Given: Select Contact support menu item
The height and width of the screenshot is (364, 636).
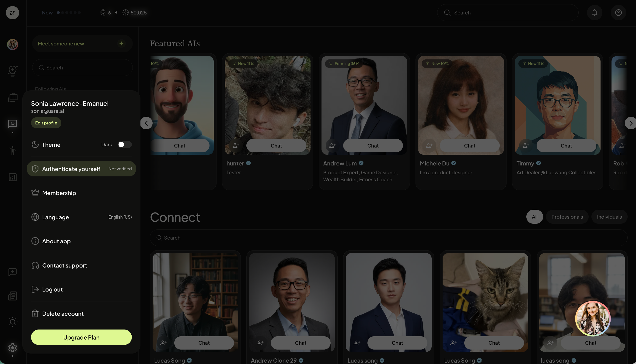Looking at the screenshot, I should click(x=81, y=265).
